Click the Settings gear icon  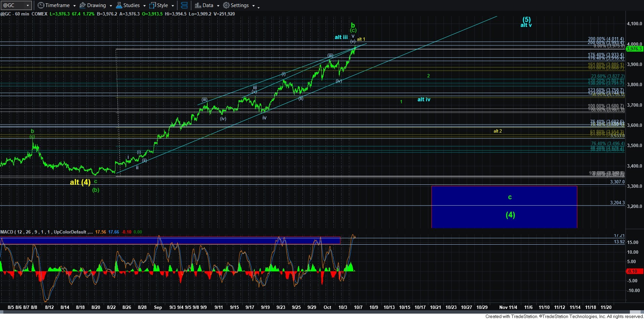(x=226, y=5)
